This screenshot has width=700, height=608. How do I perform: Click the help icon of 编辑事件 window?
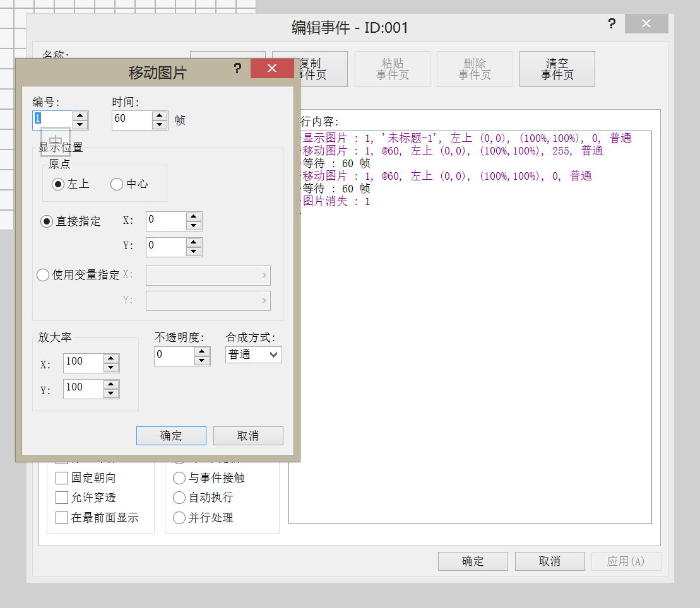[x=612, y=23]
